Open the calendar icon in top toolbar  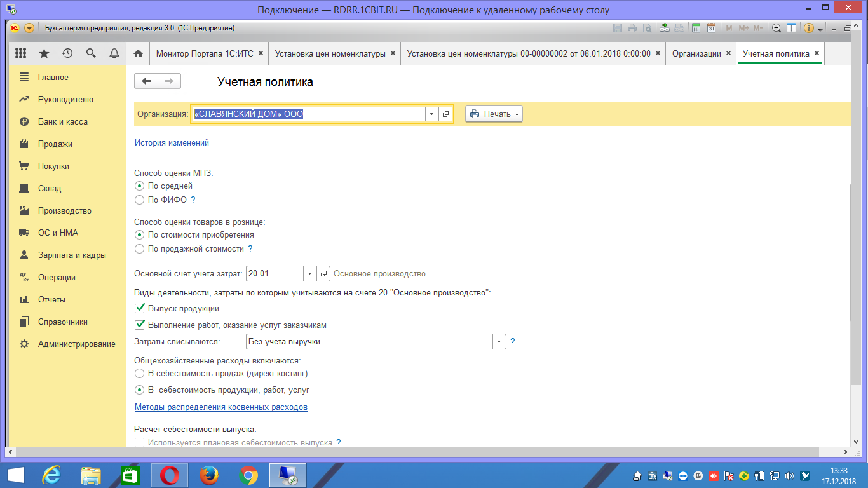pos(712,28)
